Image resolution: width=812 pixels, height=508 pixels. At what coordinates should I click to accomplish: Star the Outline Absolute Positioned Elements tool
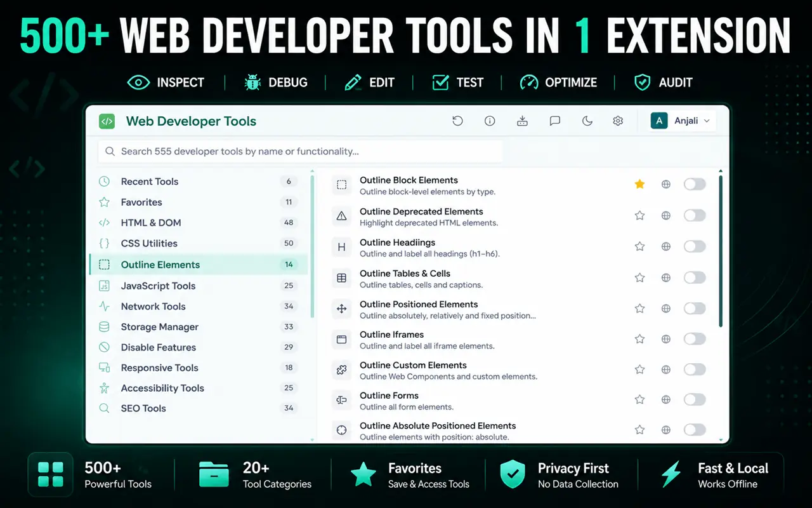pos(639,430)
